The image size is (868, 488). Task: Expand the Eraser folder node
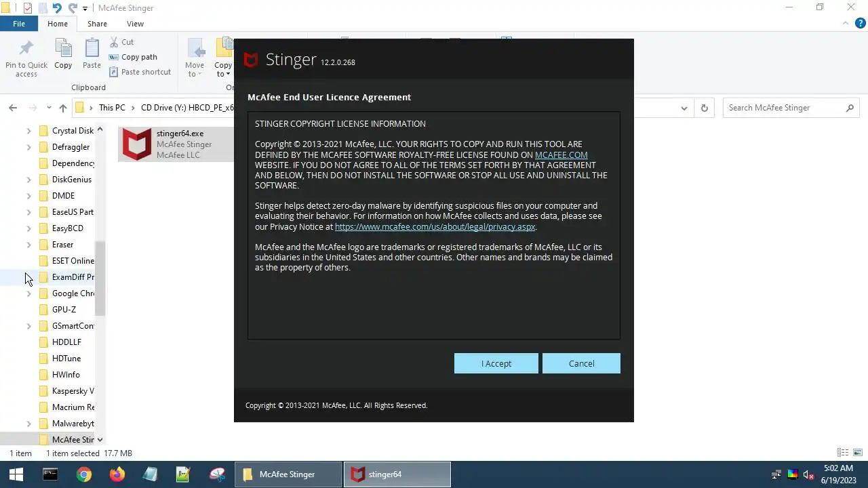pyautogui.click(x=28, y=245)
